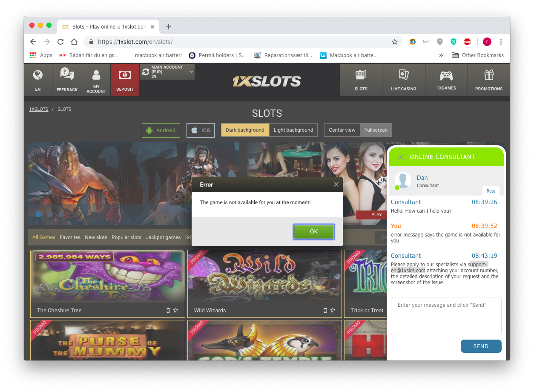This screenshot has width=534, height=392.
Task: Click PLAY on live casino banner
Action: tap(372, 215)
